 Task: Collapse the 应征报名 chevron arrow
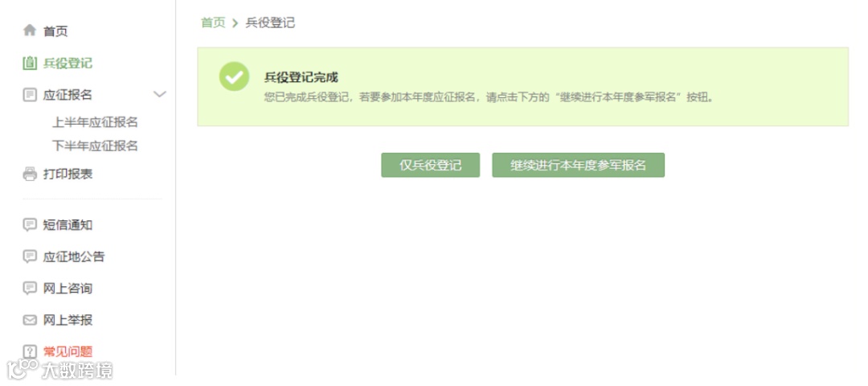(x=159, y=95)
